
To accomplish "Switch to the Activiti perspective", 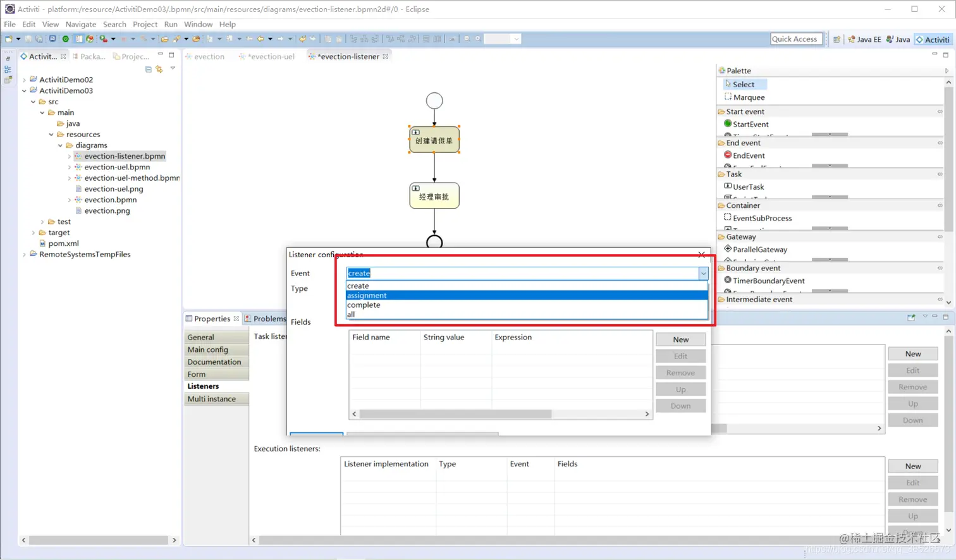I will [933, 39].
